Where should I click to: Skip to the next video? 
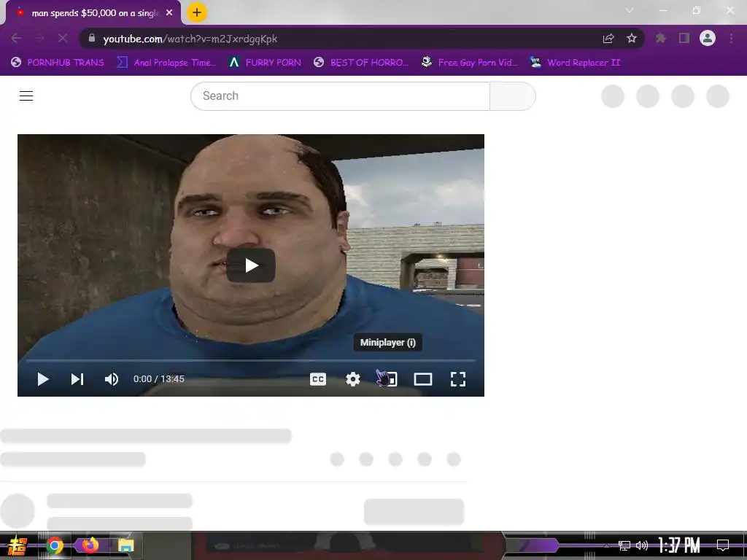point(77,379)
